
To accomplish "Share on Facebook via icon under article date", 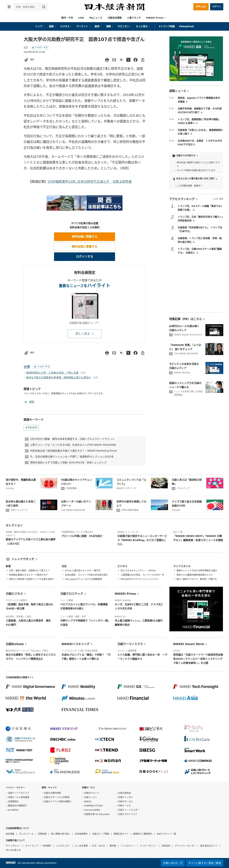I will (135, 60).
